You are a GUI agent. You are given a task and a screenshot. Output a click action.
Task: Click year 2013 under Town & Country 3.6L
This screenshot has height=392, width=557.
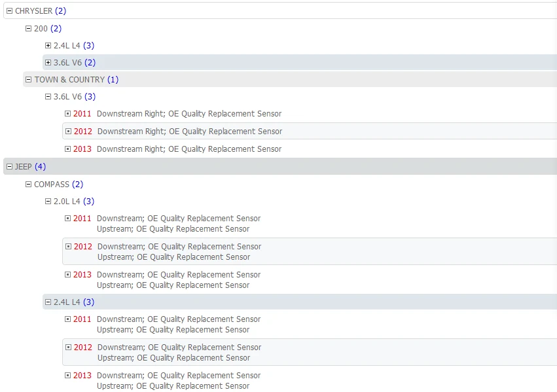82,149
